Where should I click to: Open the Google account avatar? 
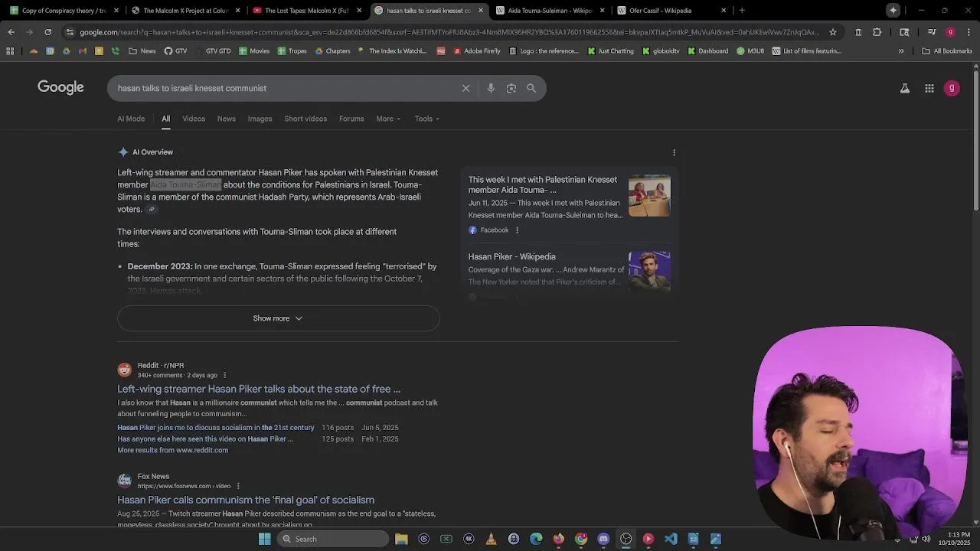pyautogui.click(x=952, y=88)
